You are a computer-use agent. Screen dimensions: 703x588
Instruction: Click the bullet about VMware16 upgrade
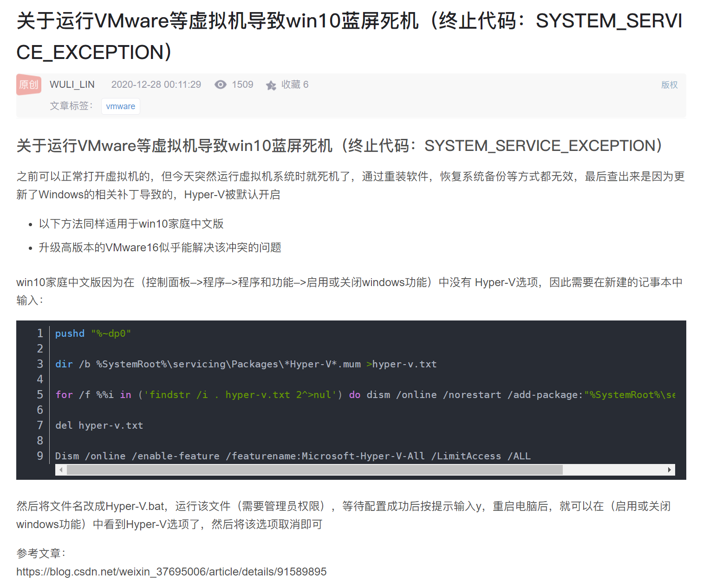click(x=160, y=248)
